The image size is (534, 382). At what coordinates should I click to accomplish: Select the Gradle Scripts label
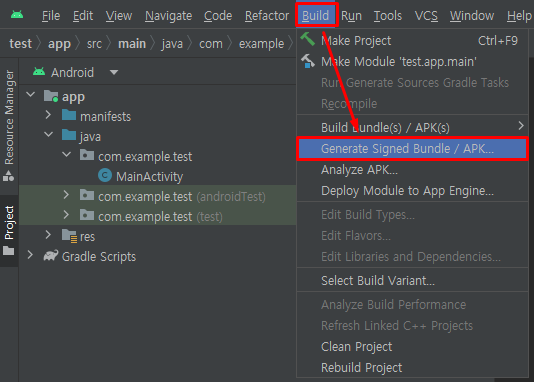(x=99, y=257)
